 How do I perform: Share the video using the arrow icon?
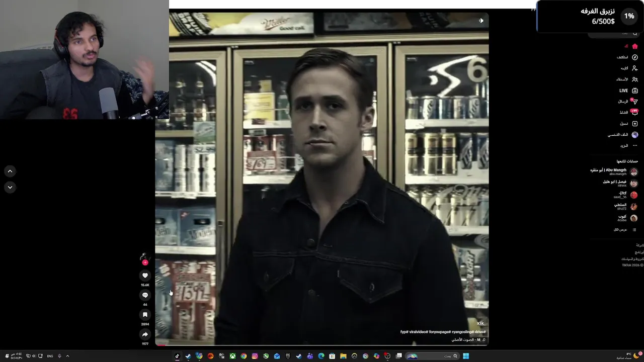(145, 334)
